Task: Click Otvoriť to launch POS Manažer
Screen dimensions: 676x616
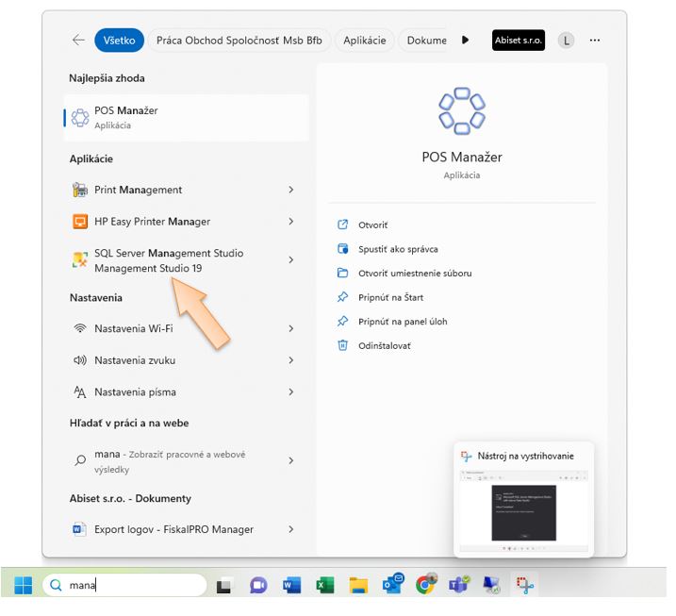Action: point(372,225)
